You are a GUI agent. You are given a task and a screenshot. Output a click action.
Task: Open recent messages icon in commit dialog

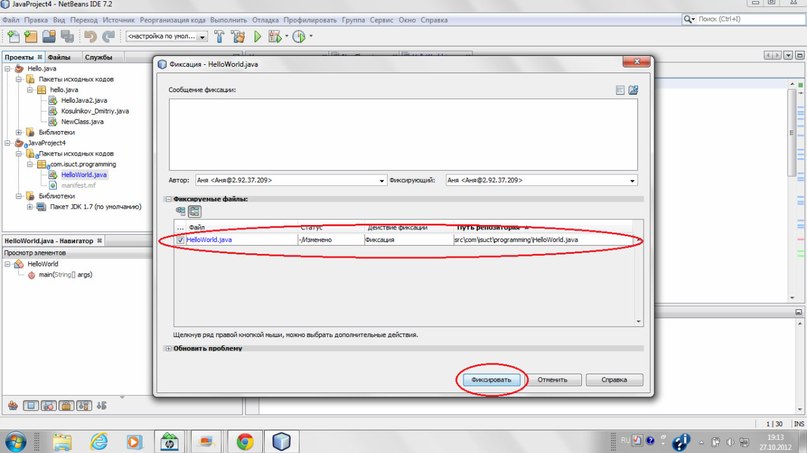coord(620,90)
